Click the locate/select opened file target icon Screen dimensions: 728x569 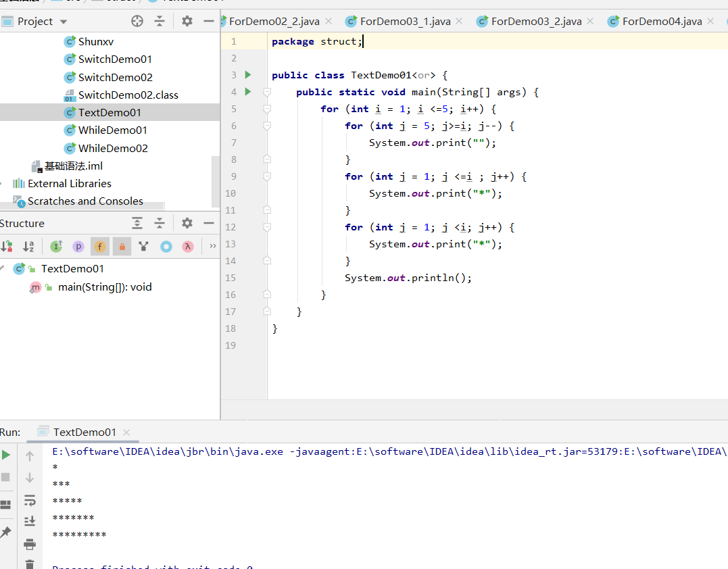(137, 21)
